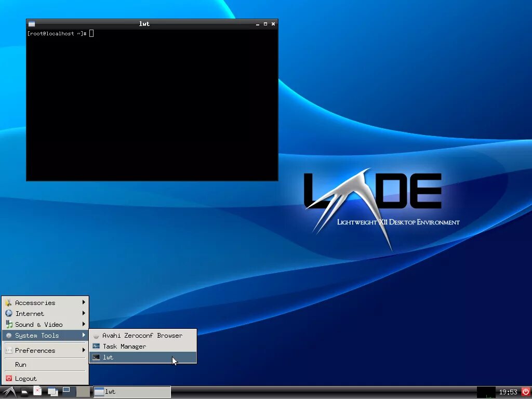This screenshot has width=532, height=399.
Task: Choose Run from the start menu
Action: pos(45,364)
